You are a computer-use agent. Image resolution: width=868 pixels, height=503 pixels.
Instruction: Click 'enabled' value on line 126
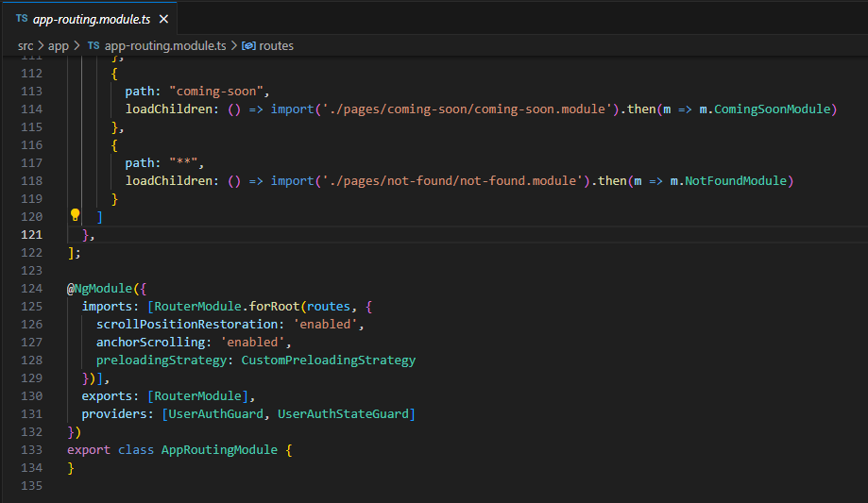[x=325, y=325]
